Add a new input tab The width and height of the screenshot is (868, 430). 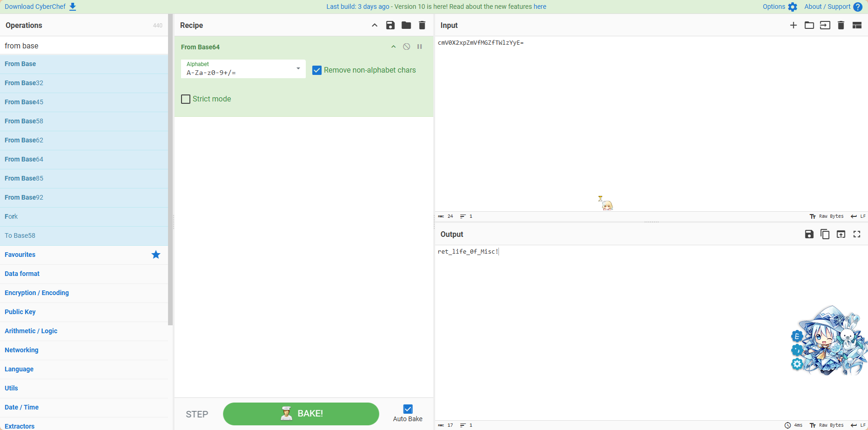(793, 25)
